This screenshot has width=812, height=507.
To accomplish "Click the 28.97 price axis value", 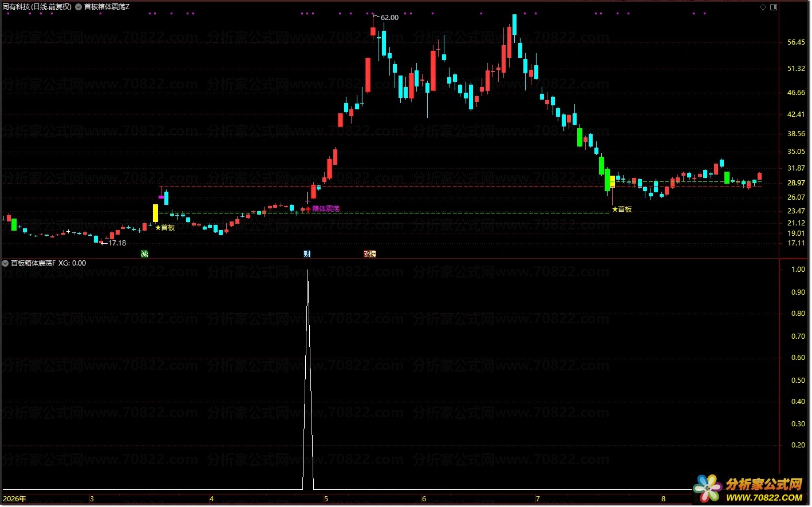I will click(796, 183).
